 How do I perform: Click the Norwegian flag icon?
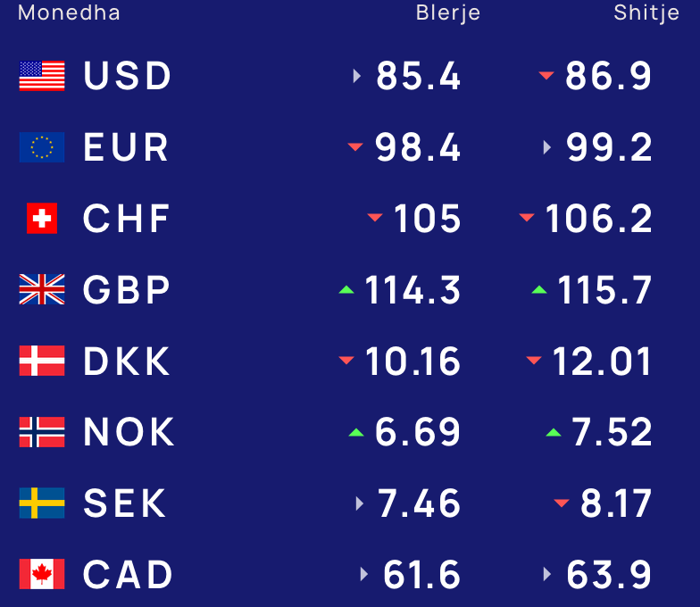[x=42, y=432]
